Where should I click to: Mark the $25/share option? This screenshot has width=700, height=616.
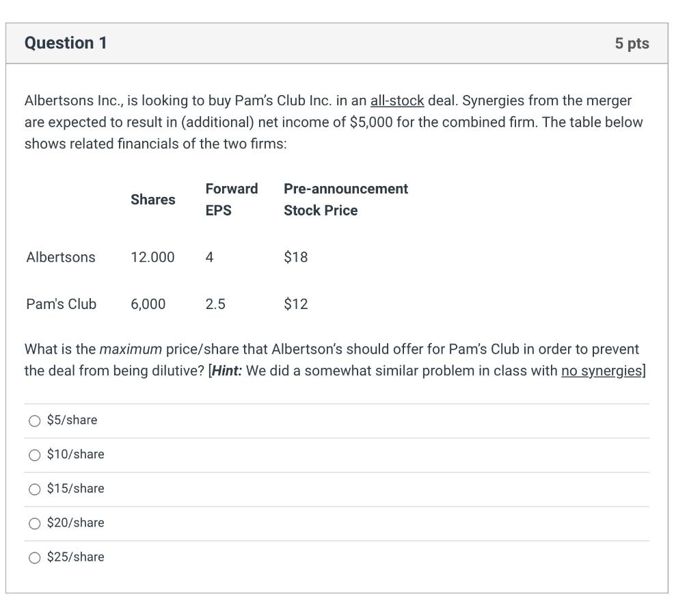(x=35, y=557)
